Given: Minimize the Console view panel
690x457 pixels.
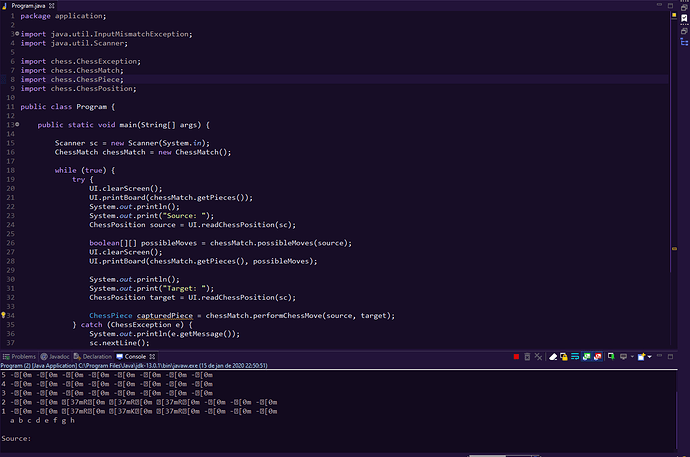Looking at the screenshot, I should [x=659, y=356].
